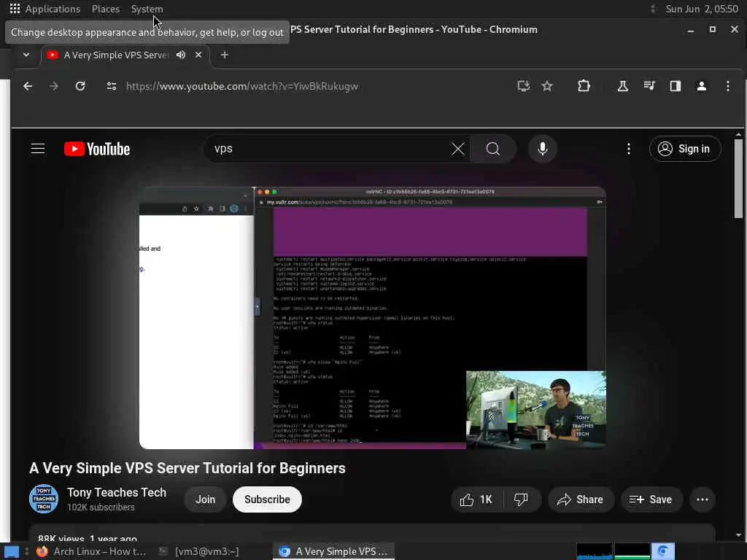This screenshot has height=560, width=747.
Task: Open the System menu
Action: 147,9
